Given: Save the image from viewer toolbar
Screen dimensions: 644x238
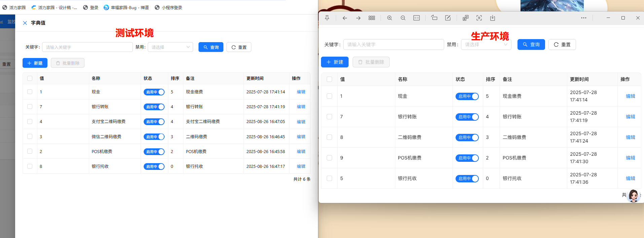Looking at the screenshot, I should click(493, 18).
